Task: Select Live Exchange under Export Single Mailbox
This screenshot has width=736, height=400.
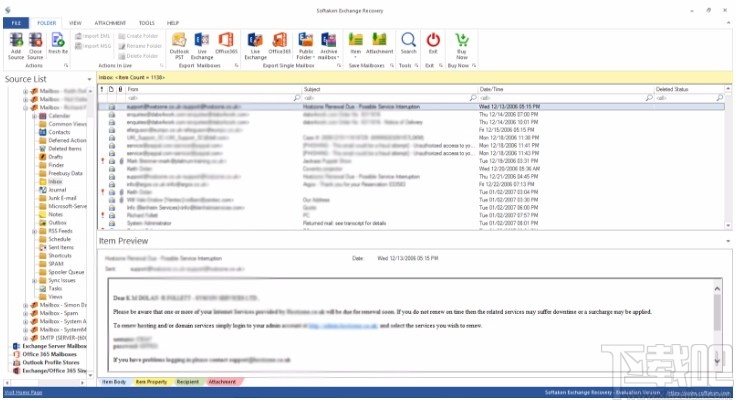Action: [255, 46]
